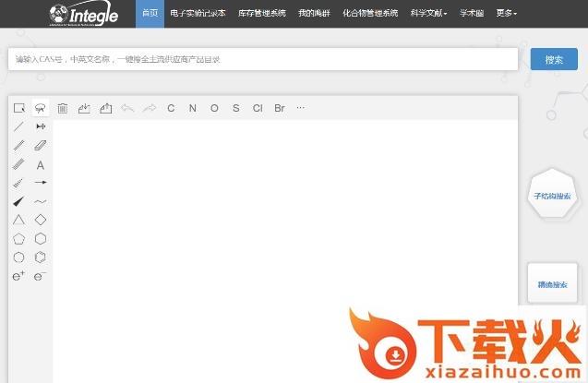The image size is (588, 383).
Task: Click the redo arrow
Action: click(x=150, y=108)
